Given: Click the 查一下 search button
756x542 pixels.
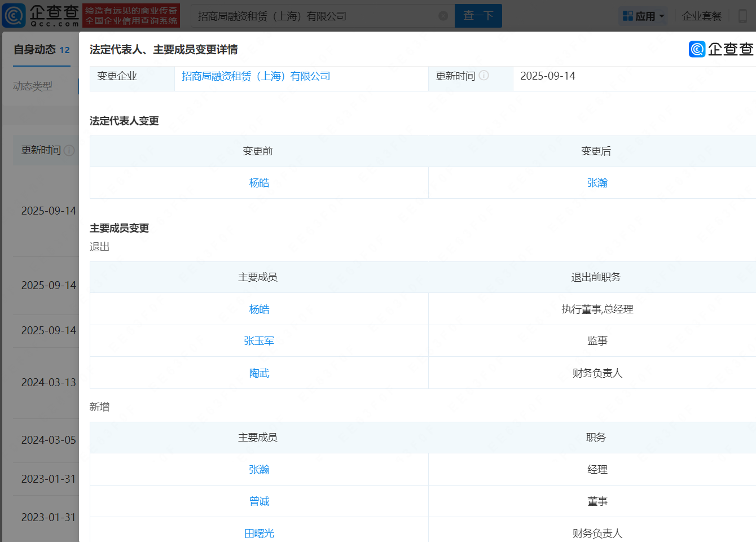Looking at the screenshot, I should [478, 16].
